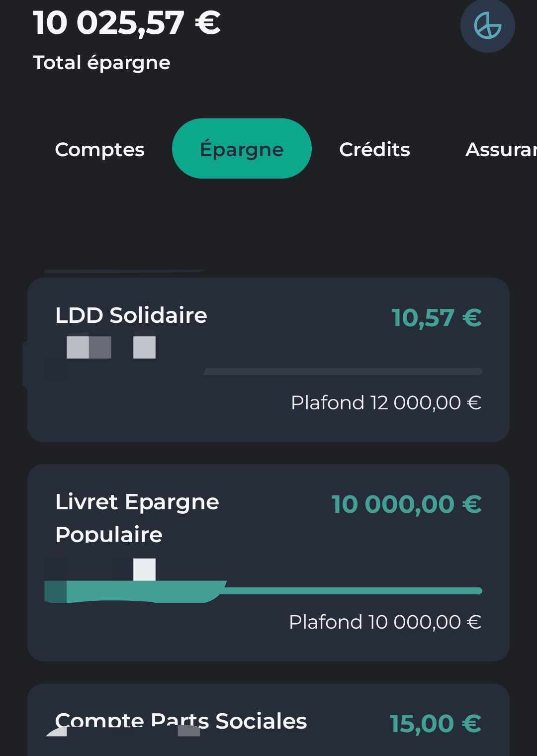This screenshot has height=756, width=537.
Task: Open the pie chart breakdown icon
Action: click(487, 26)
